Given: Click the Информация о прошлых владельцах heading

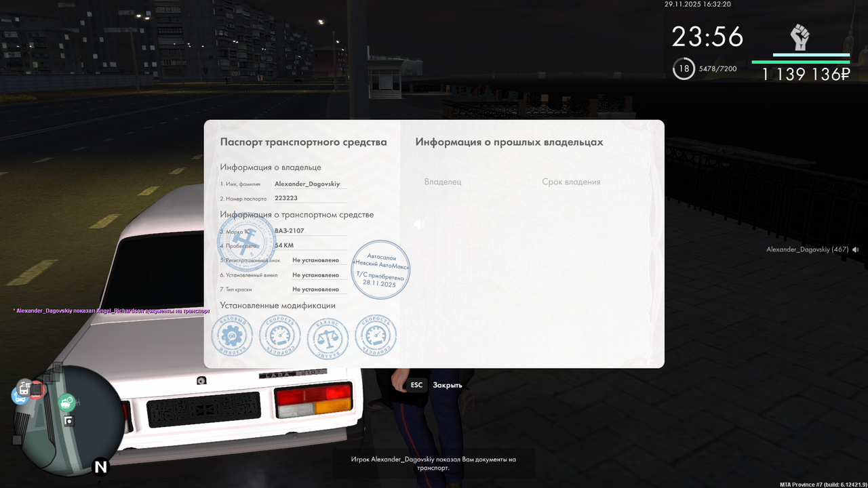Looking at the screenshot, I should click(509, 142).
